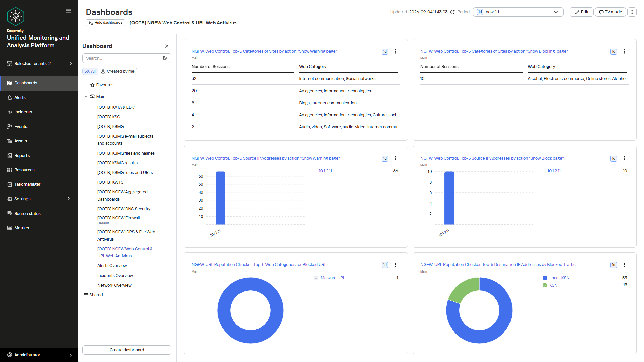Open Dashboards in the sidebar
The height and width of the screenshot is (362, 644).
(x=39, y=83)
